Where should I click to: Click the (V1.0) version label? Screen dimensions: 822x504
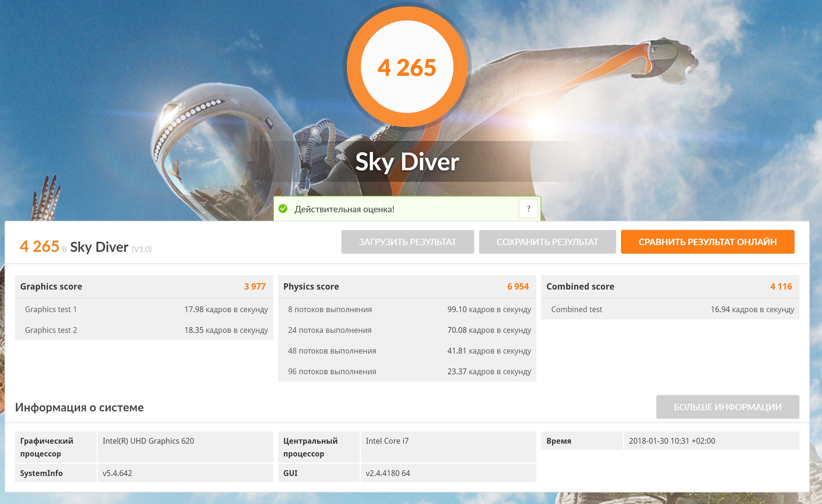click(141, 249)
